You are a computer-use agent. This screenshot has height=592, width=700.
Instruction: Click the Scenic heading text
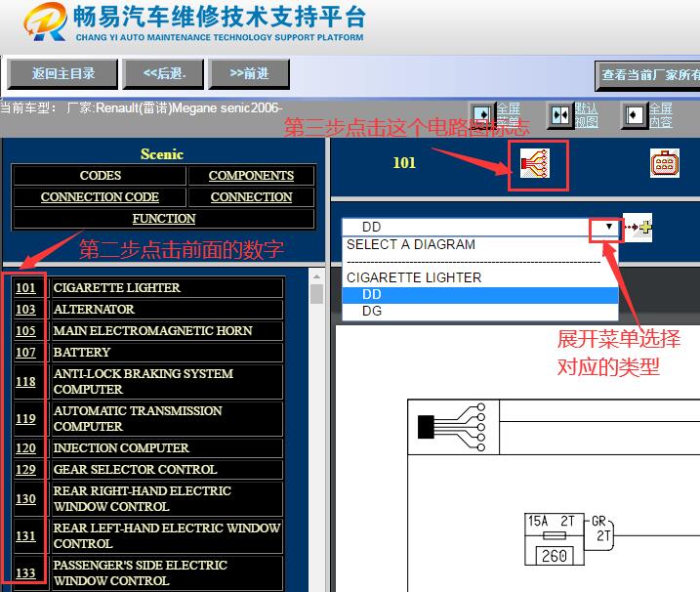pyautogui.click(x=162, y=154)
